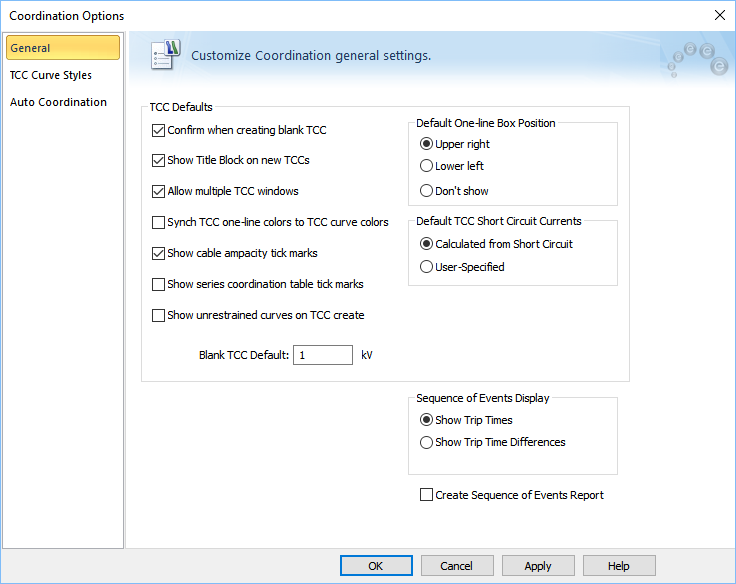Select Lower left one-line box position
736x584 pixels.
click(427, 166)
